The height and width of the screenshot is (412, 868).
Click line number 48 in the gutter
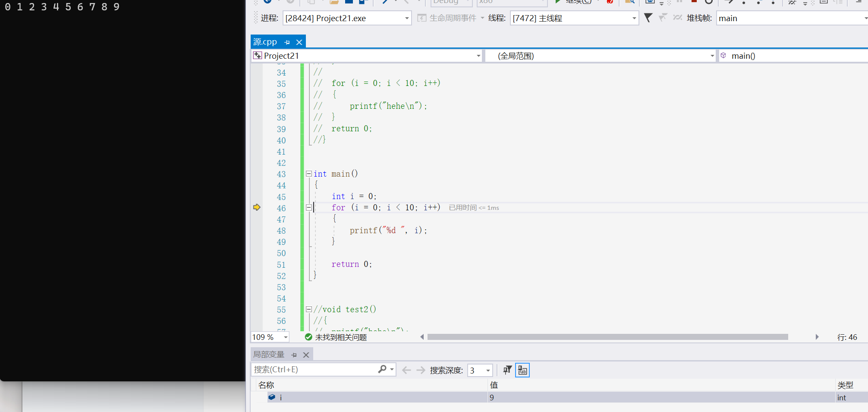click(281, 231)
